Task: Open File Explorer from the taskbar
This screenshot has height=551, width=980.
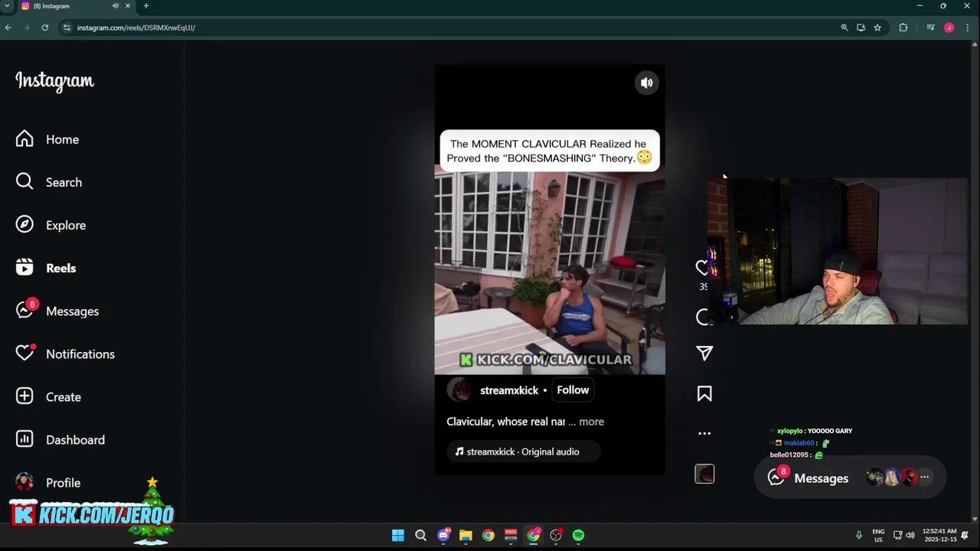Action: tap(465, 535)
